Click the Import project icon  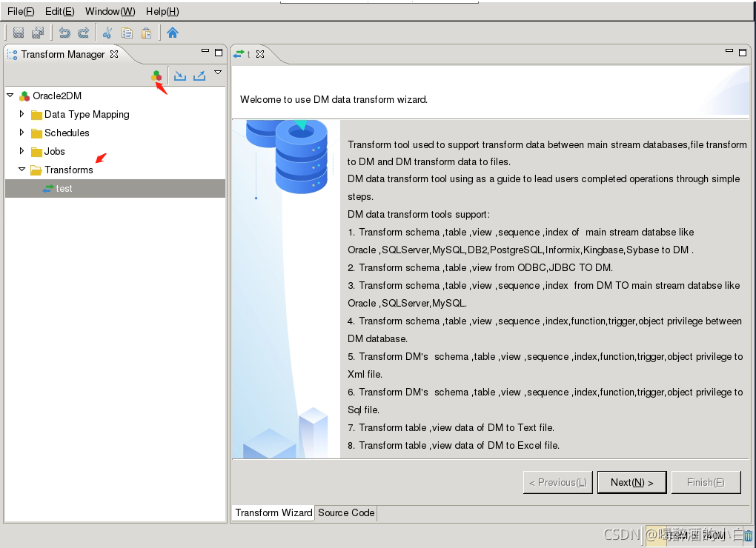click(180, 76)
